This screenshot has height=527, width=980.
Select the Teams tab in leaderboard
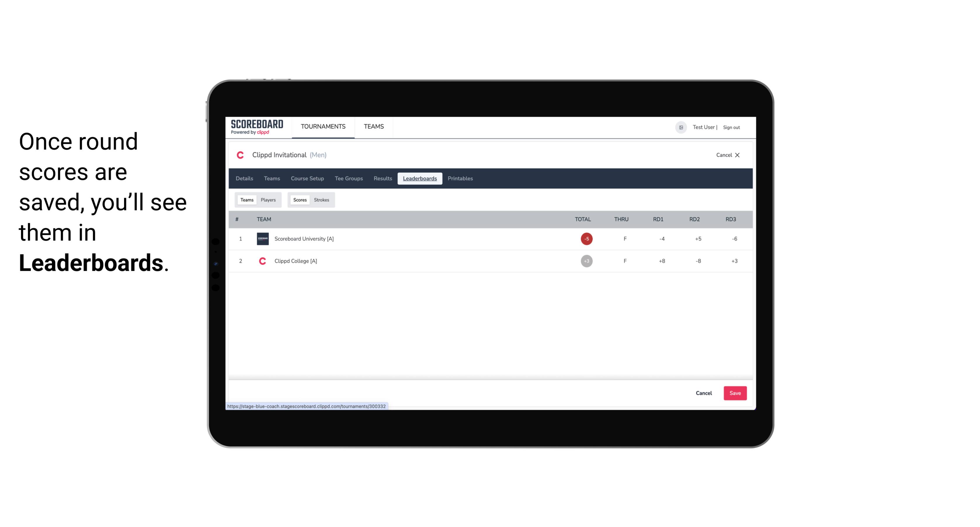click(x=246, y=199)
